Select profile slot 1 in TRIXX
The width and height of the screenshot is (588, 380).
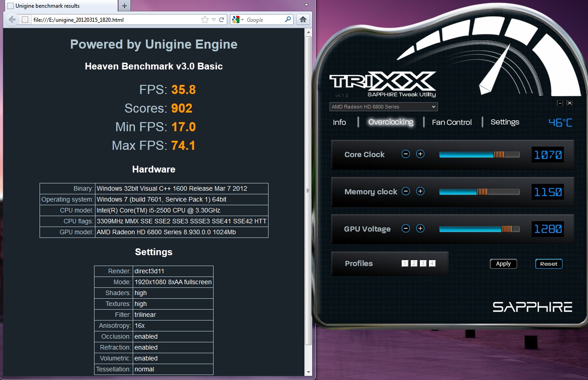(x=405, y=263)
